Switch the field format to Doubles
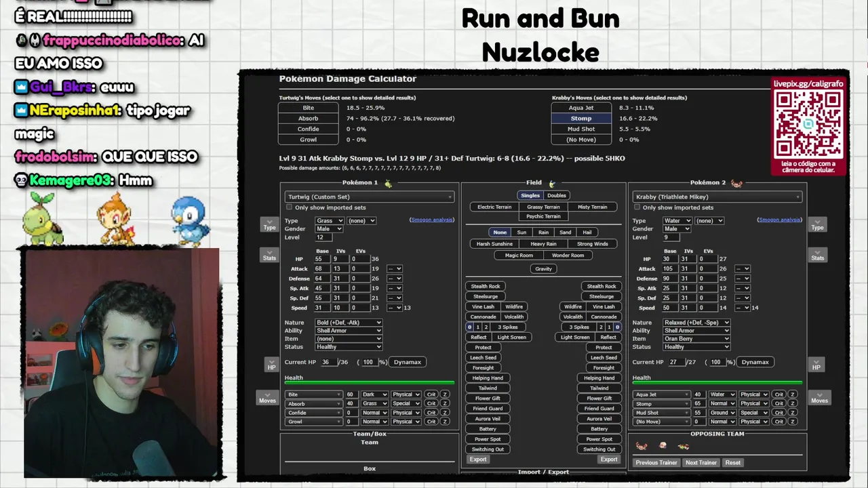 [x=556, y=196]
